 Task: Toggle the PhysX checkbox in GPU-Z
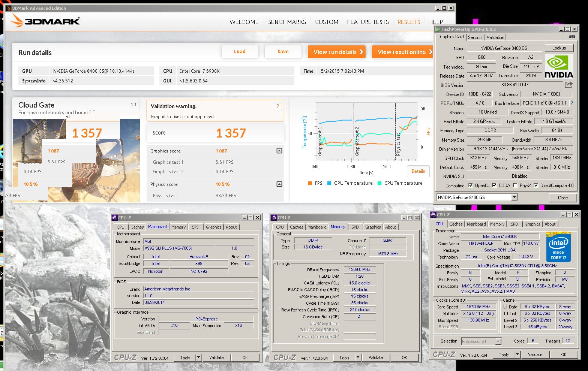point(515,185)
